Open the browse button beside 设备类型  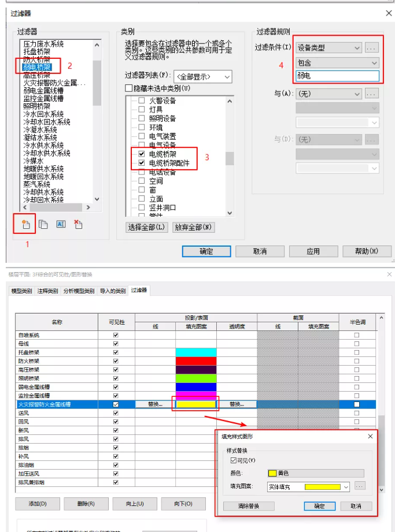coord(371,48)
